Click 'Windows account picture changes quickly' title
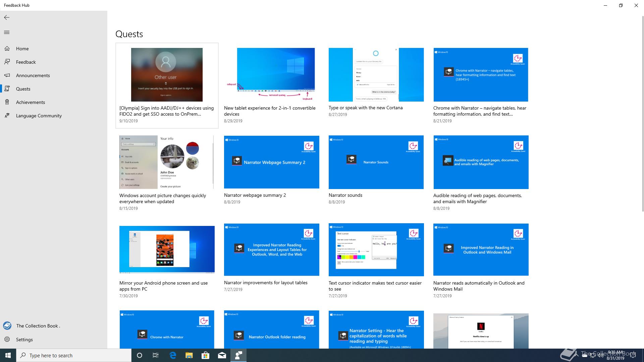Image resolution: width=644 pixels, height=362 pixels. click(x=163, y=198)
